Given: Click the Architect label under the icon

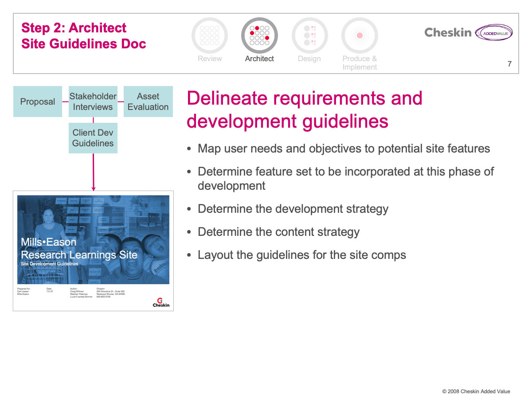Looking at the screenshot, I should click(x=259, y=59).
